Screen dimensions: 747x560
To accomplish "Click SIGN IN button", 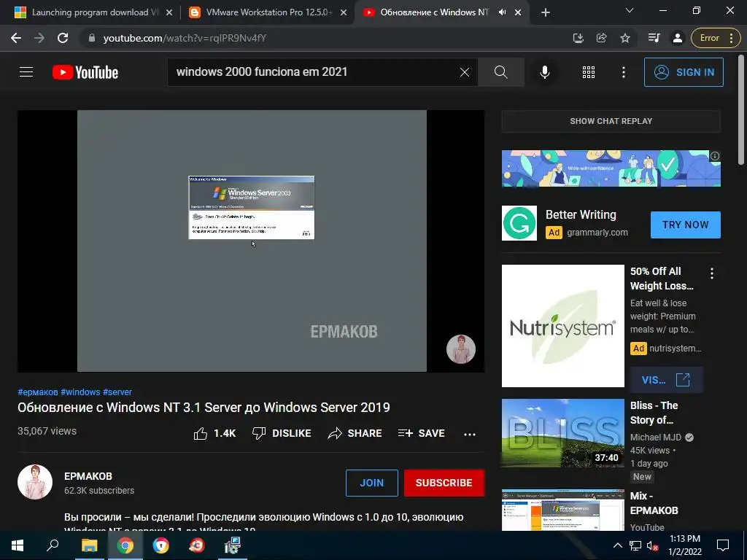I will click(684, 72).
